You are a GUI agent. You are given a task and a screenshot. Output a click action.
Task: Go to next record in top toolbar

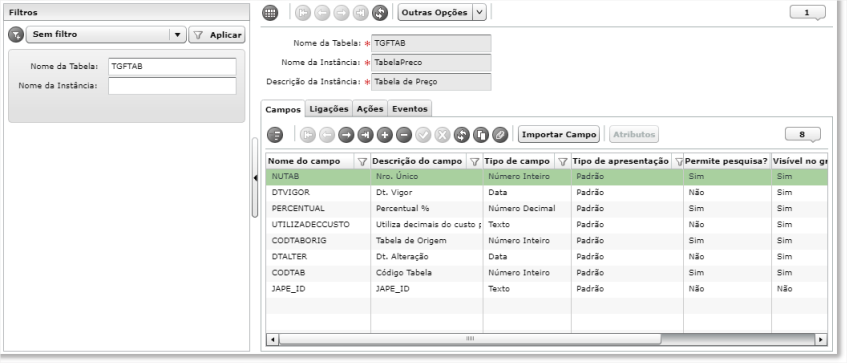(341, 13)
